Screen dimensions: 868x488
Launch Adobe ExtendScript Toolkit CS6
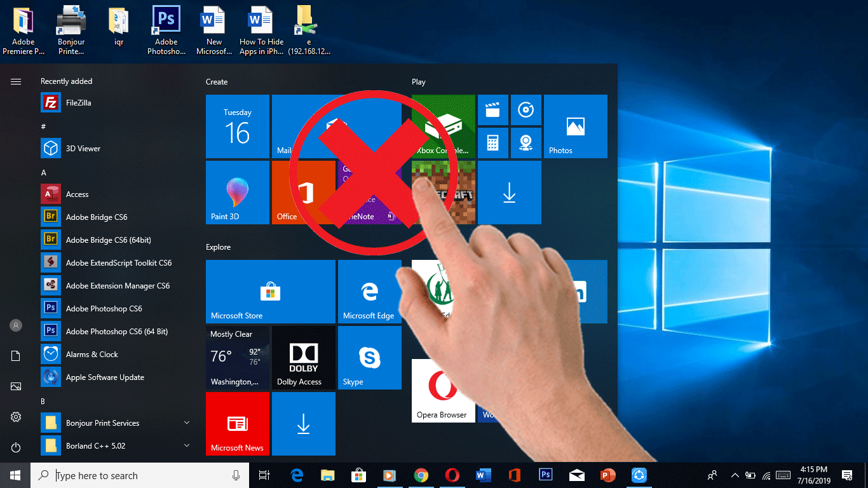[x=116, y=263]
